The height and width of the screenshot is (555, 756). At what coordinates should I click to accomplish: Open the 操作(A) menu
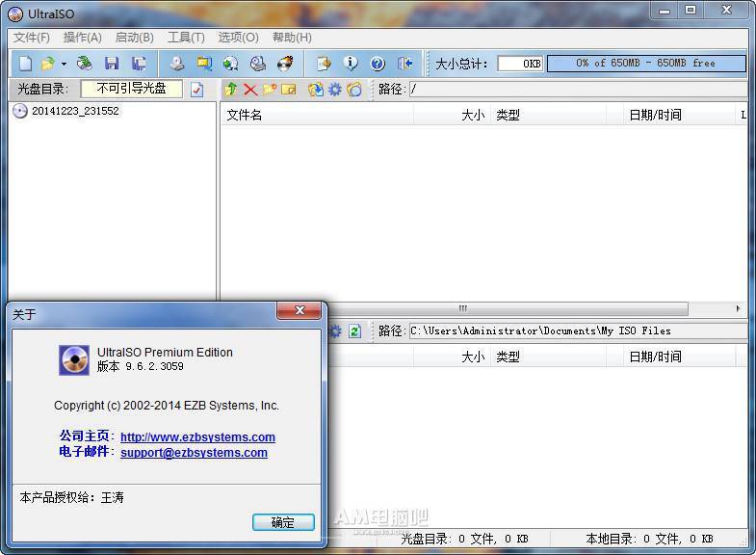click(83, 38)
